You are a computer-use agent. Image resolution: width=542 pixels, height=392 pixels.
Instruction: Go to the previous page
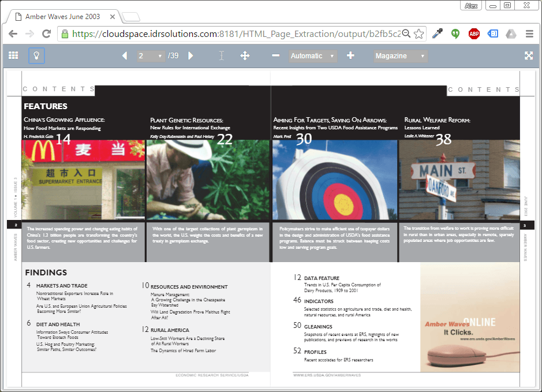[x=125, y=55]
